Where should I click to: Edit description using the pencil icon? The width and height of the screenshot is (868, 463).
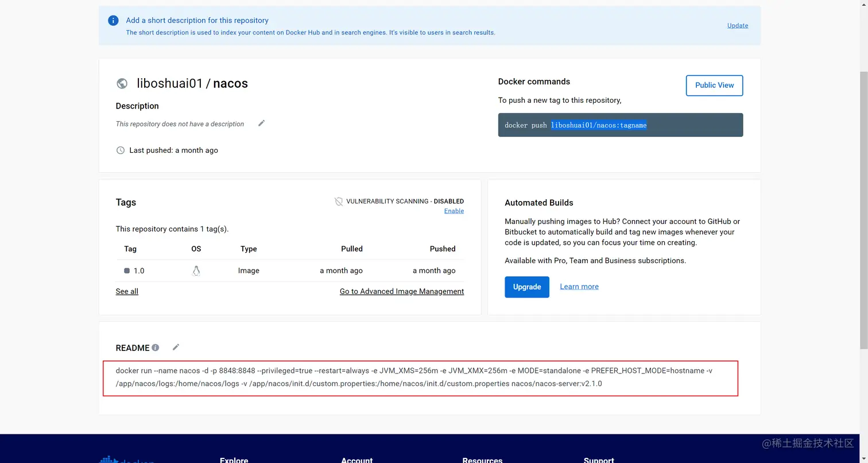coord(261,123)
